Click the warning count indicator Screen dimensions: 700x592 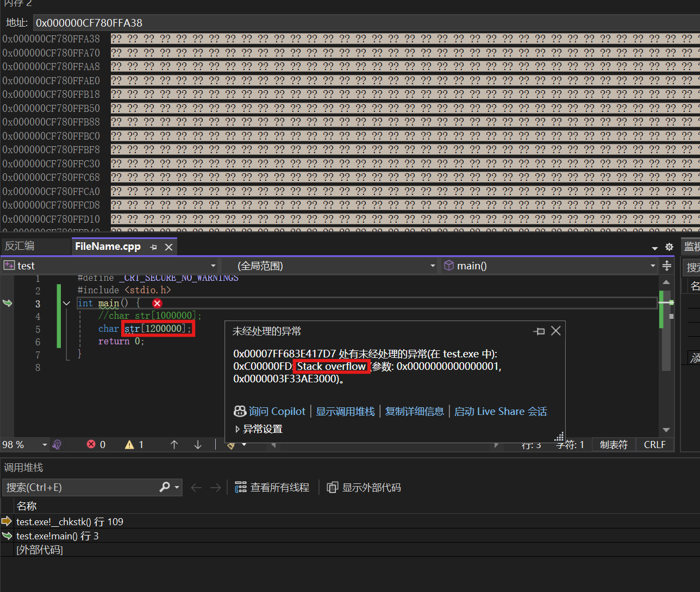pyautogui.click(x=134, y=445)
